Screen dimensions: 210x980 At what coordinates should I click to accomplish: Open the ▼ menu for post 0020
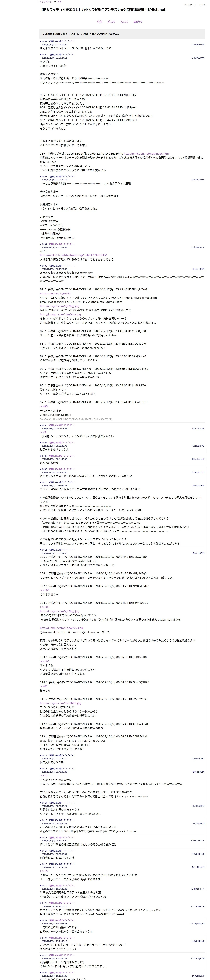(41, 903)
